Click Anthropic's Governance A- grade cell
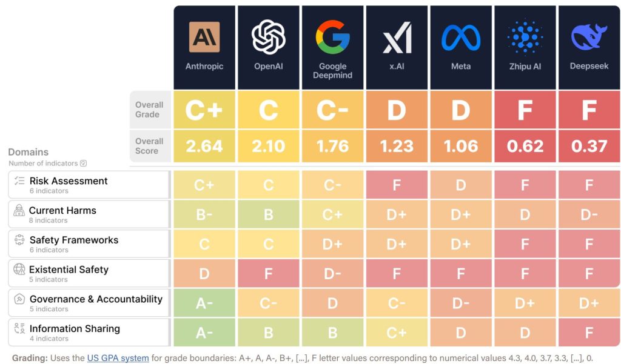The width and height of the screenshot is (621, 364). [x=204, y=303]
